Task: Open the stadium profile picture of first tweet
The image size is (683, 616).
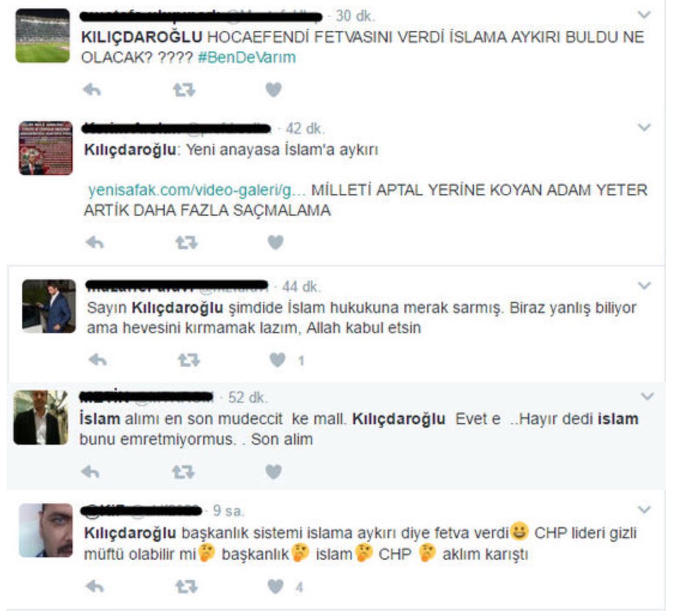Action: point(43,36)
